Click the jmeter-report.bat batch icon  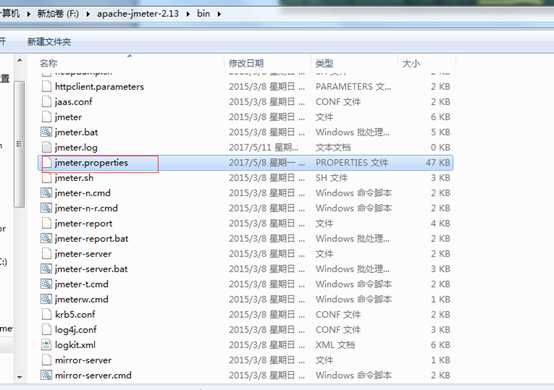click(x=46, y=238)
